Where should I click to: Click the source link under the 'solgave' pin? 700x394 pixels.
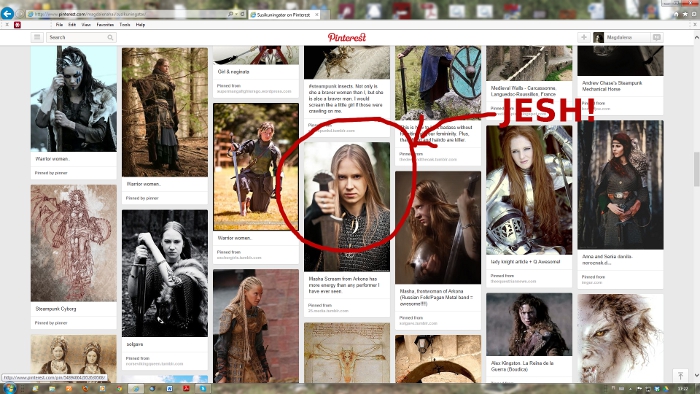(154, 364)
